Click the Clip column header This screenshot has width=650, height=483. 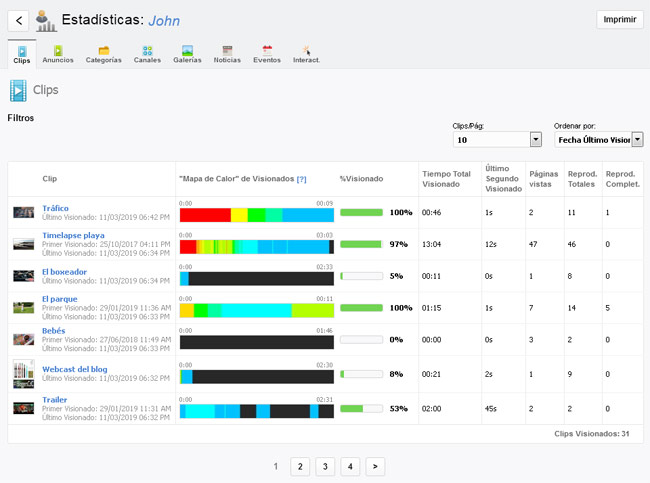pyautogui.click(x=50, y=179)
